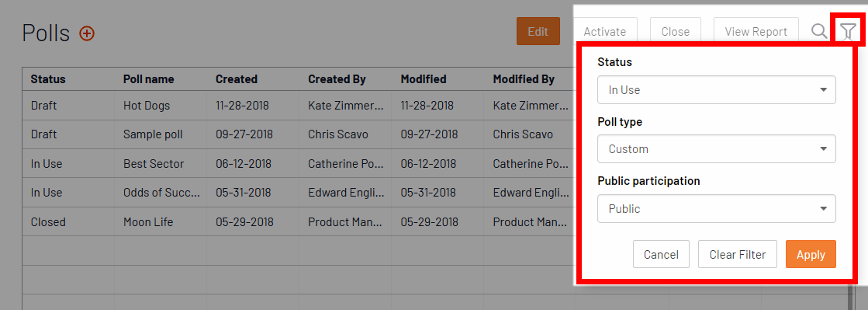Add a new poll with plus icon

[87, 33]
